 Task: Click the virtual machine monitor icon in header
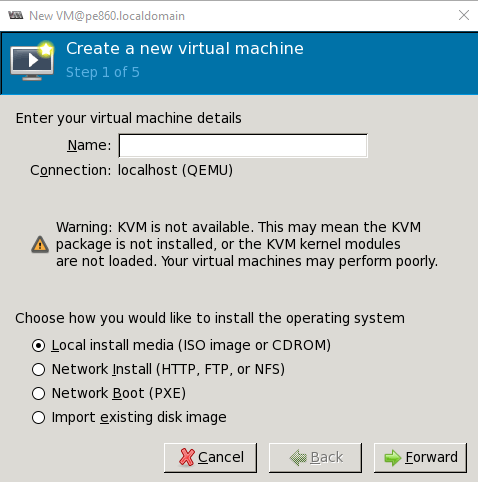tap(32, 62)
